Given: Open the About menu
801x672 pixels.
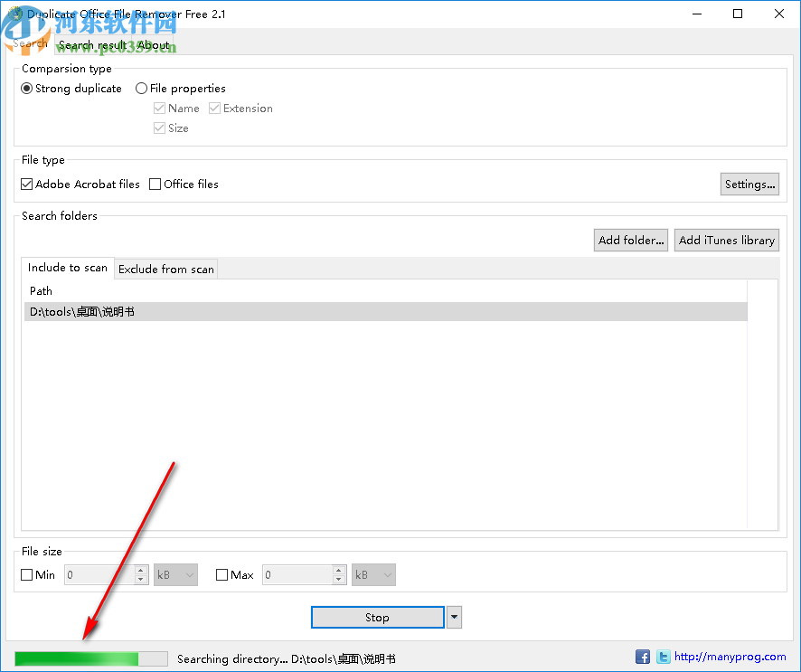Looking at the screenshot, I should [x=153, y=44].
